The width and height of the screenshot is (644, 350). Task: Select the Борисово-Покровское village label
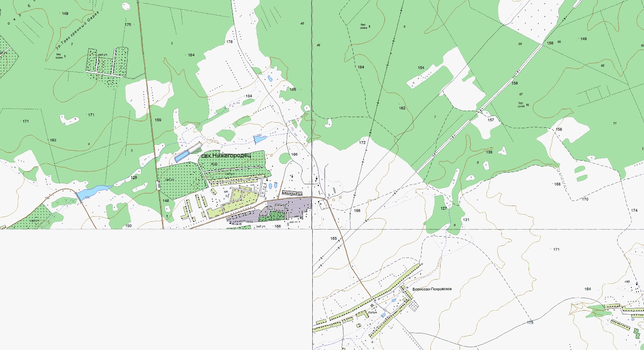click(x=431, y=289)
